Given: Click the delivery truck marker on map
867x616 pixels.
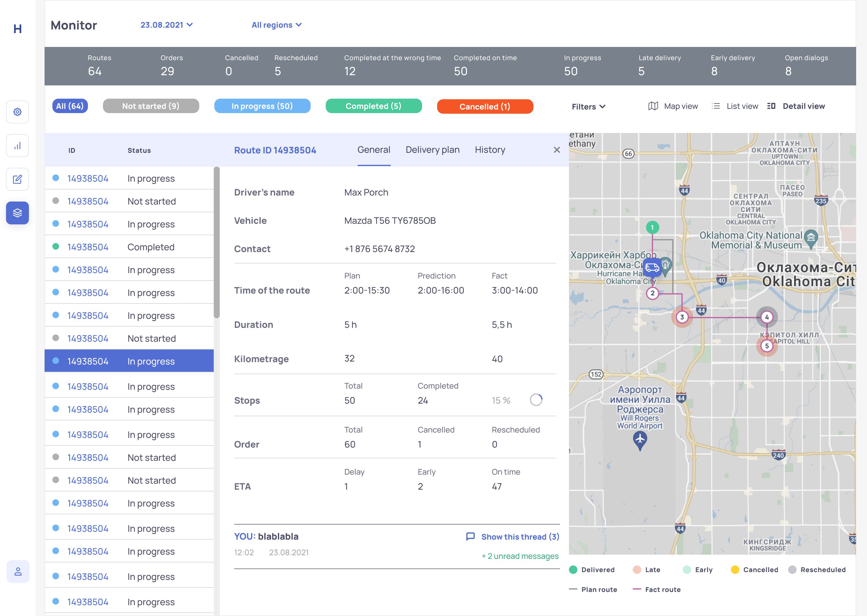Looking at the screenshot, I should point(652,267).
